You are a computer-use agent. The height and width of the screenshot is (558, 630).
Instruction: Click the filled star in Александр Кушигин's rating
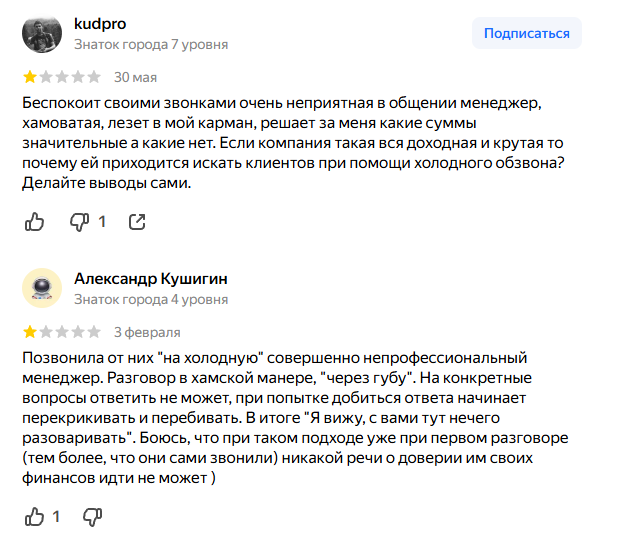pos(30,332)
